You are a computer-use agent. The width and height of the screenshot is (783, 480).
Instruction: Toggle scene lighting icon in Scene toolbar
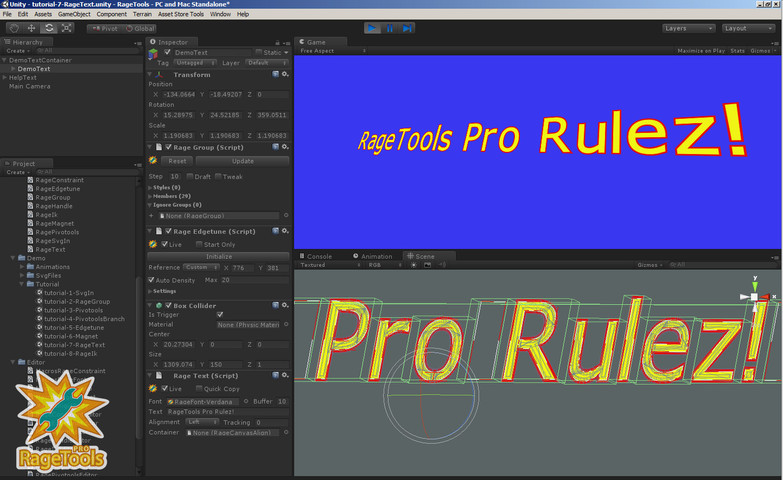(x=413, y=265)
